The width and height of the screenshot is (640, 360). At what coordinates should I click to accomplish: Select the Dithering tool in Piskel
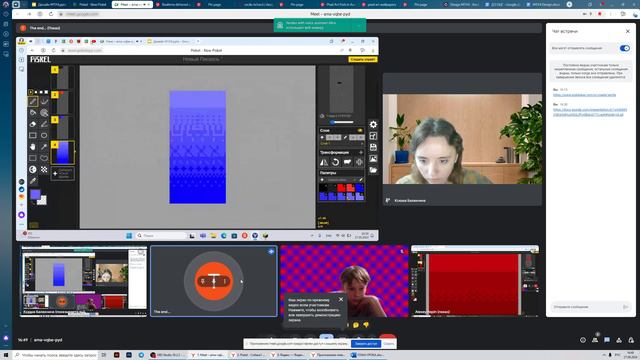(44, 169)
